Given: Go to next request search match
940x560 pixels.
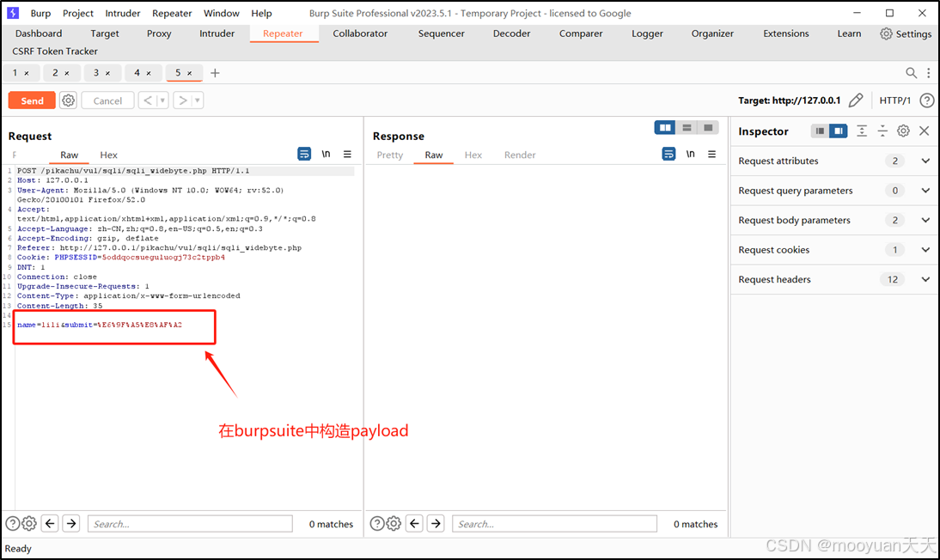Looking at the screenshot, I should click(71, 523).
